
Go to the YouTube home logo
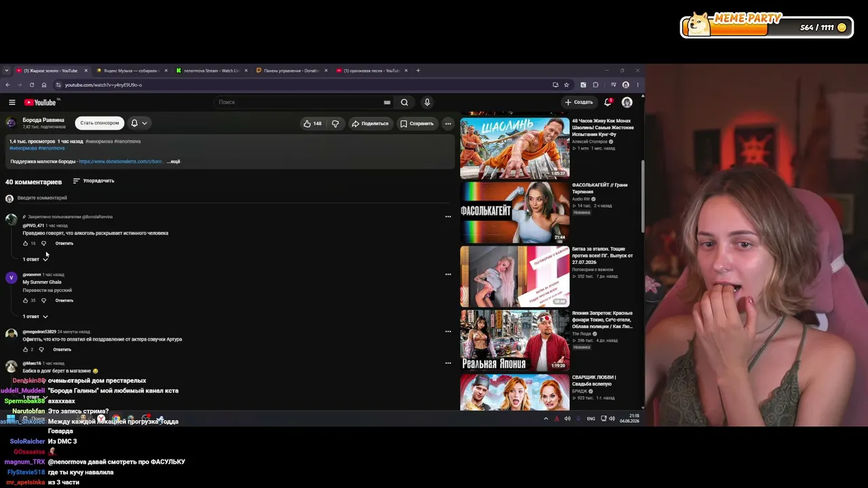click(40, 102)
